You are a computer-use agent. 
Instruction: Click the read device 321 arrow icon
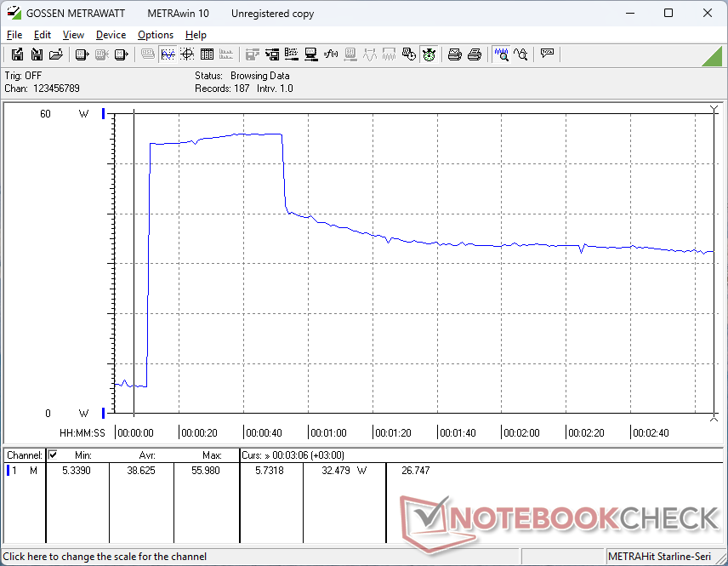[82, 54]
